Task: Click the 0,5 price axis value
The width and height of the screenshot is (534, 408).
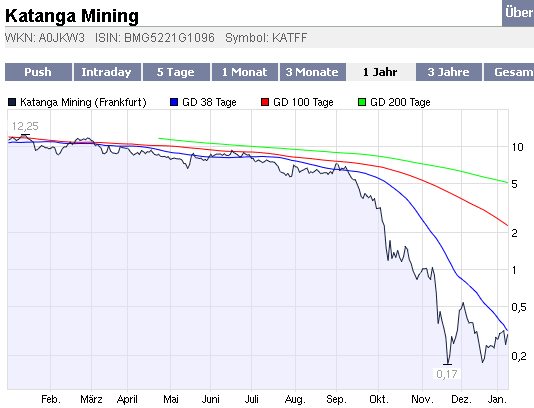Action: tap(519, 307)
